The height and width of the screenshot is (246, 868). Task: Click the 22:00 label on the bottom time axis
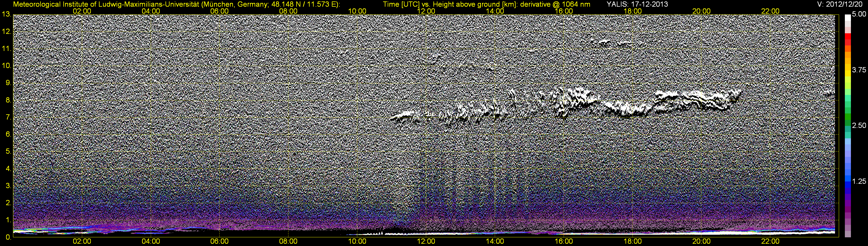[x=770, y=242]
